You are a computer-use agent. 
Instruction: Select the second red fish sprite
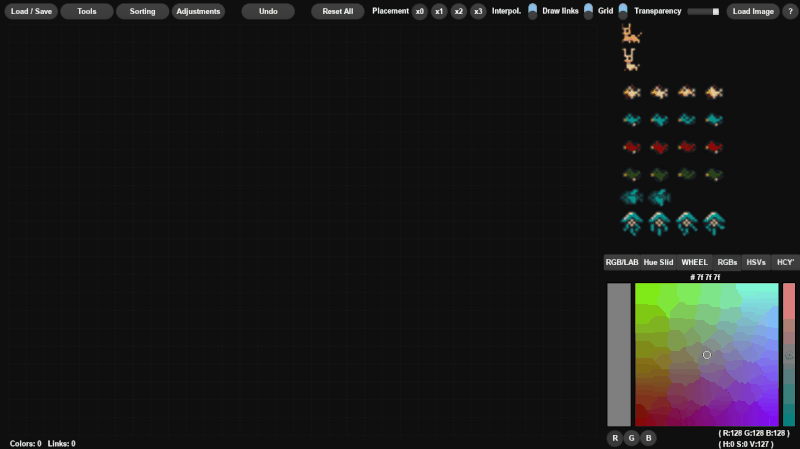click(x=659, y=147)
